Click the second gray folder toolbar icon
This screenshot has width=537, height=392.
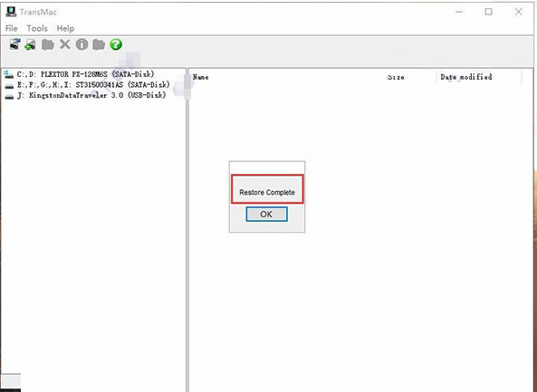coord(99,44)
